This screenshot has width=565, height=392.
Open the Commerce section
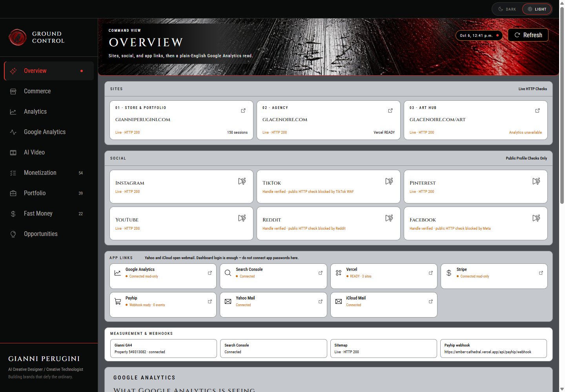[x=49, y=91]
